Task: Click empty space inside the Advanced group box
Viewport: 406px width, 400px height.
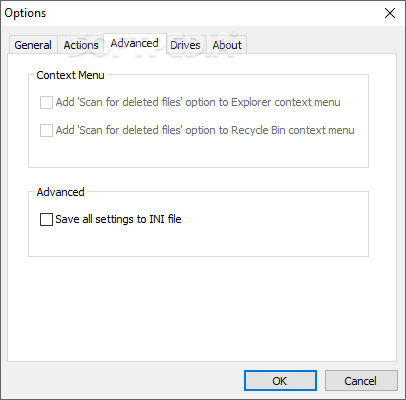Action: 198,242
